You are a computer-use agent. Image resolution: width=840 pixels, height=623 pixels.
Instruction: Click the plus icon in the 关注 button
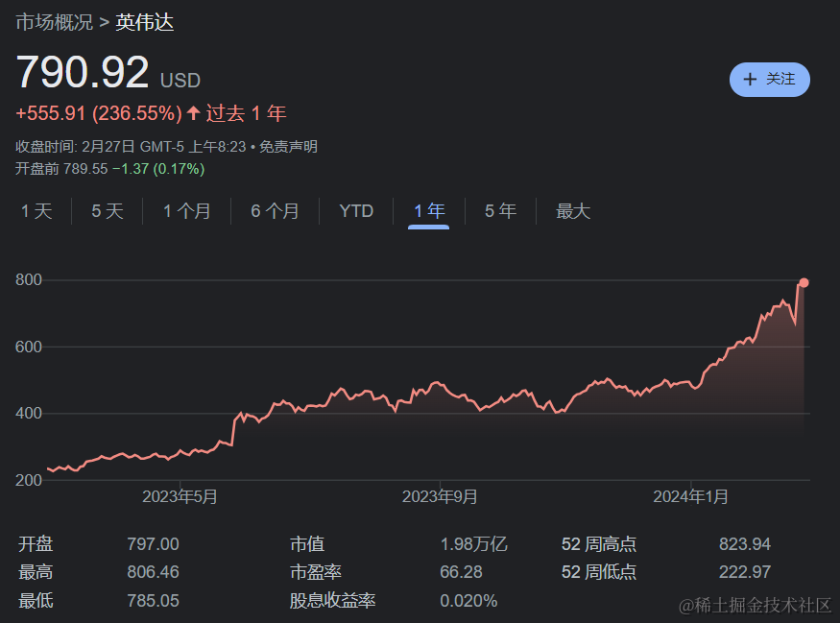(x=750, y=80)
